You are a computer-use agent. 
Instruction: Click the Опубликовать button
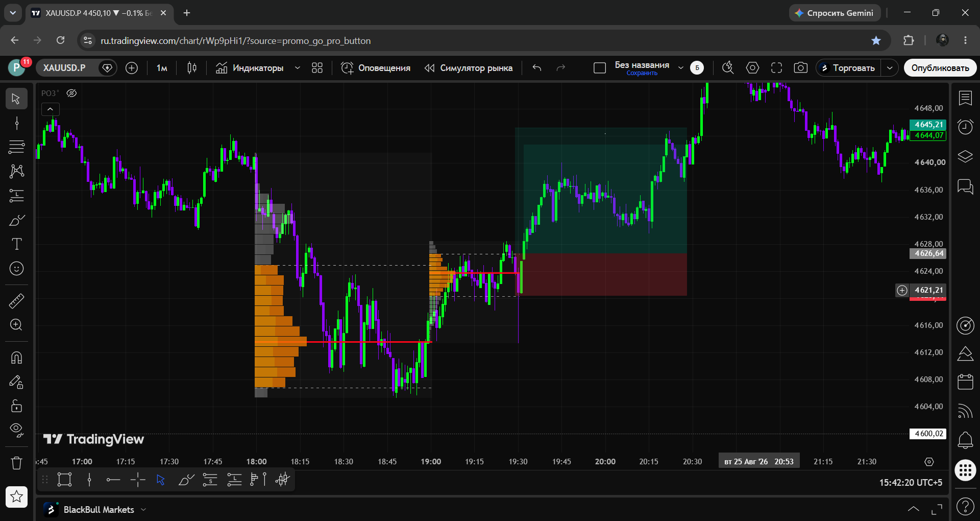[940, 68]
